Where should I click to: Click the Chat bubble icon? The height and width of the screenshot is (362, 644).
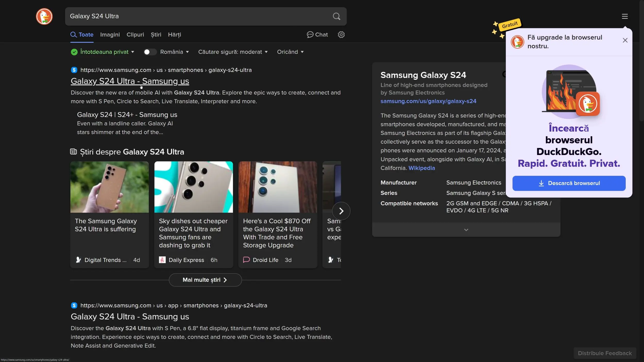tap(310, 35)
